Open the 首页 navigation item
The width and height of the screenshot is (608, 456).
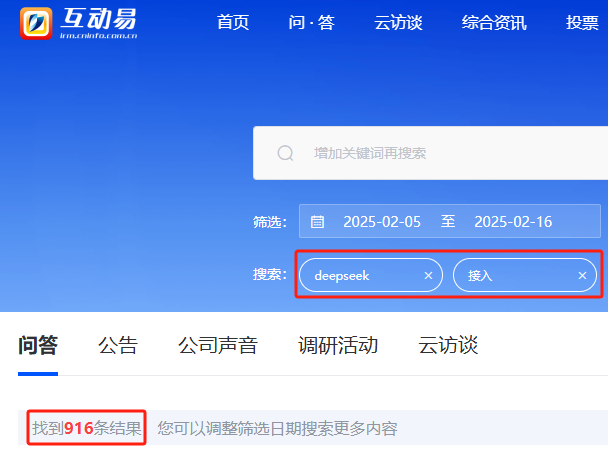[233, 22]
